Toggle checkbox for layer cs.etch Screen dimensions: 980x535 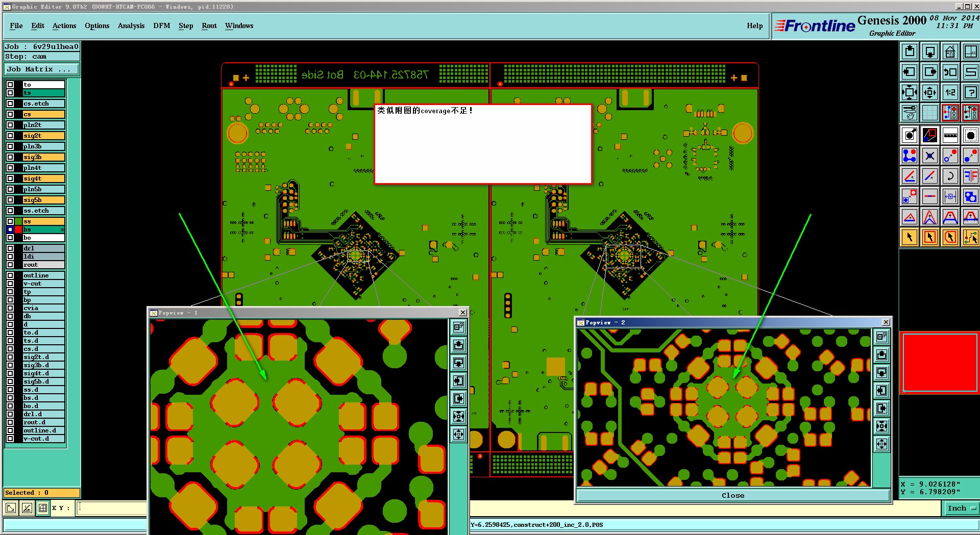coord(10,104)
